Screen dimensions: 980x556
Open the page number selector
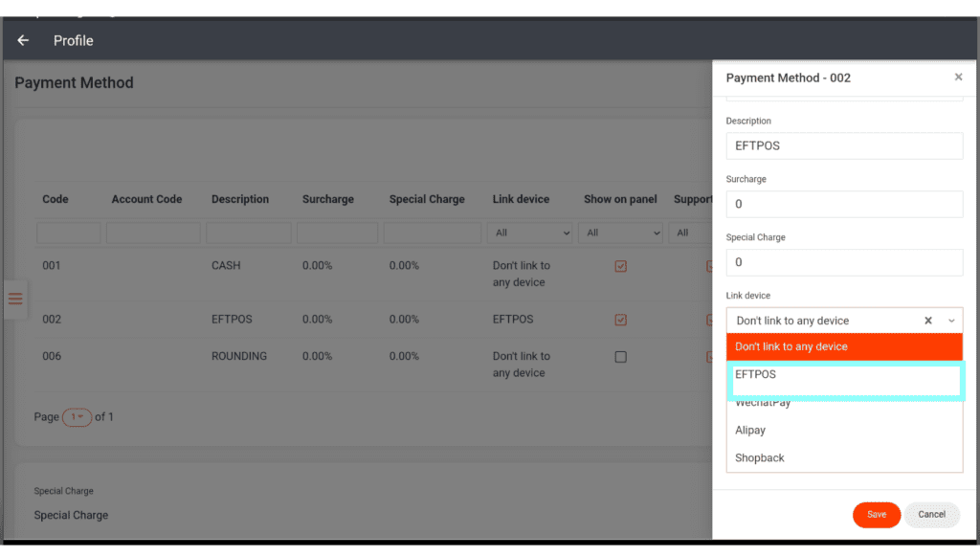(x=77, y=417)
